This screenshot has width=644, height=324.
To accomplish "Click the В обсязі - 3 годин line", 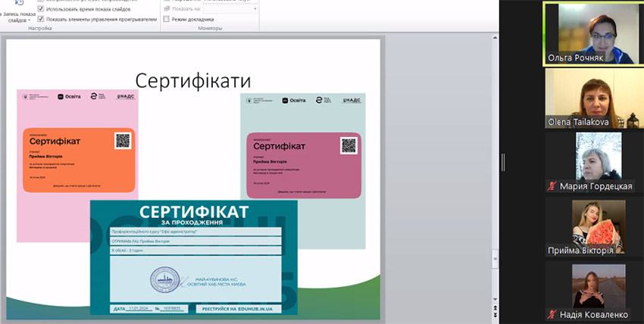I will coord(195,250).
